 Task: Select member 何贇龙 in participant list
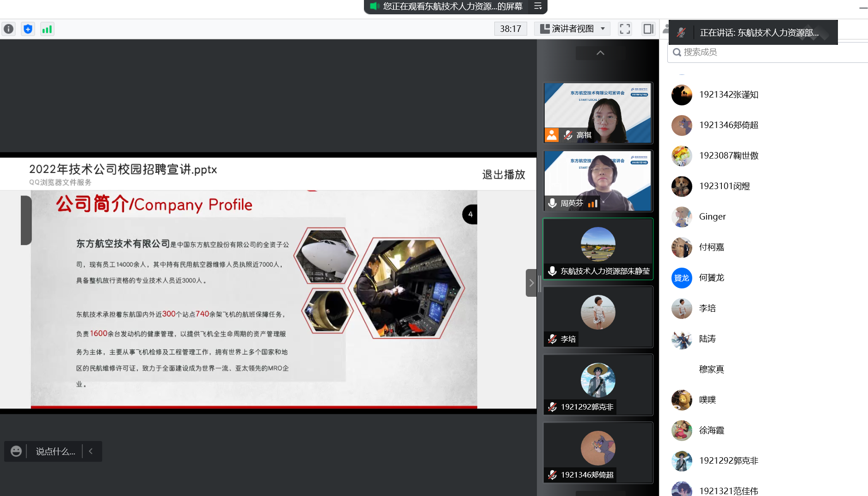711,278
